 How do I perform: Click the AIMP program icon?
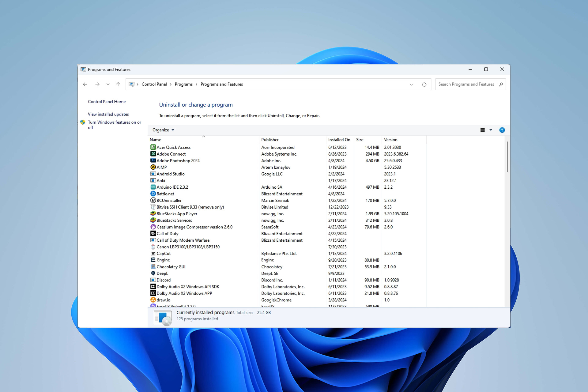[153, 167]
